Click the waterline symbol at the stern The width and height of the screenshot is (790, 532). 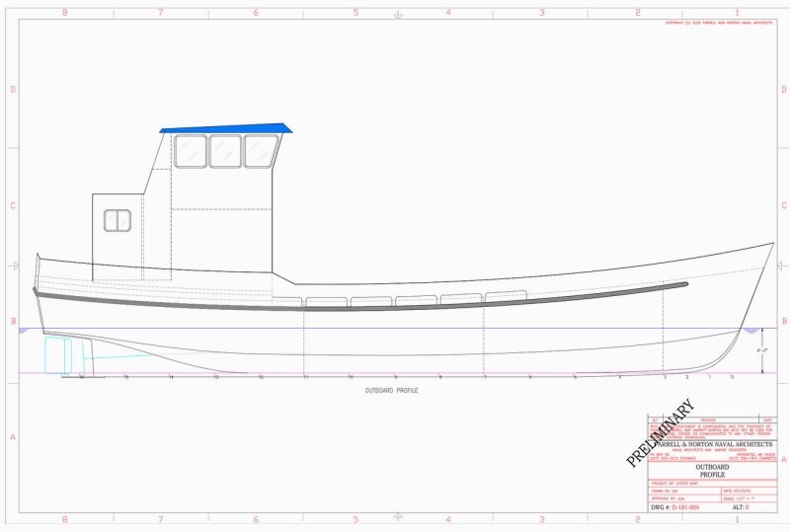pyautogui.click(x=23, y=332)
